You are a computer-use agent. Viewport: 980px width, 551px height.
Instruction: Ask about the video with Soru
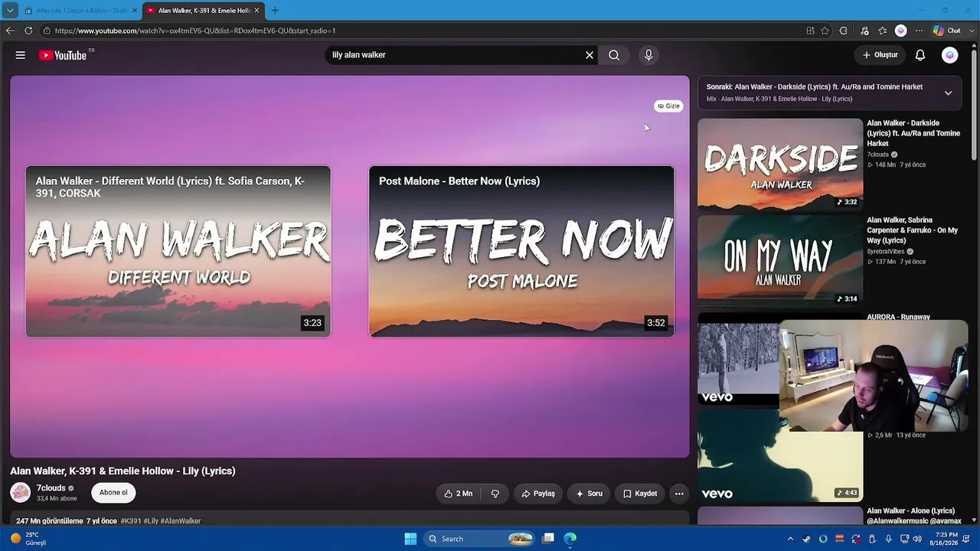pos(589,494)
